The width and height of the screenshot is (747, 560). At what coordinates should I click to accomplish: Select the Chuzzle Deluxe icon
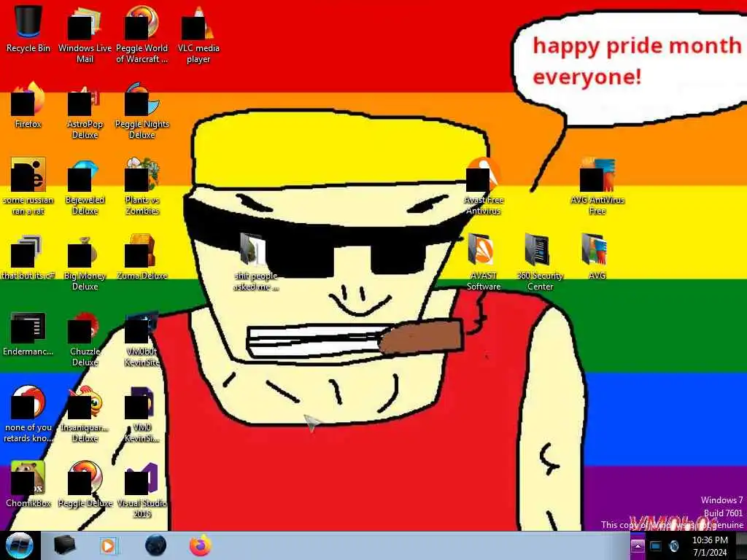click(85, 338)
